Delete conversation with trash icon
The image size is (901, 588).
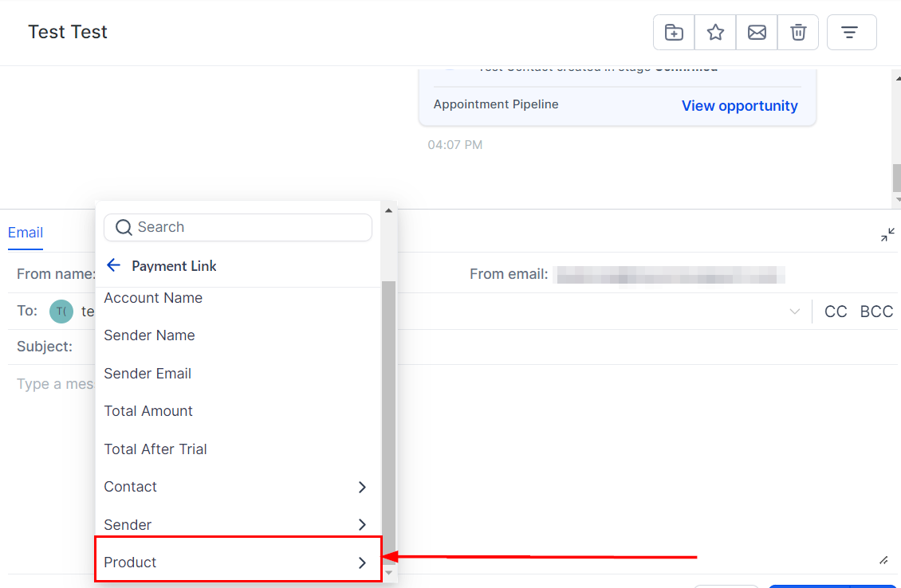point(798,33)
